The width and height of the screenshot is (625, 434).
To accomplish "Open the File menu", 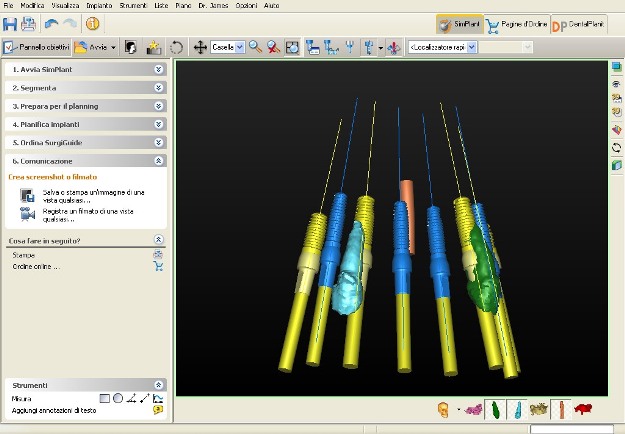I will click(8, 6).
